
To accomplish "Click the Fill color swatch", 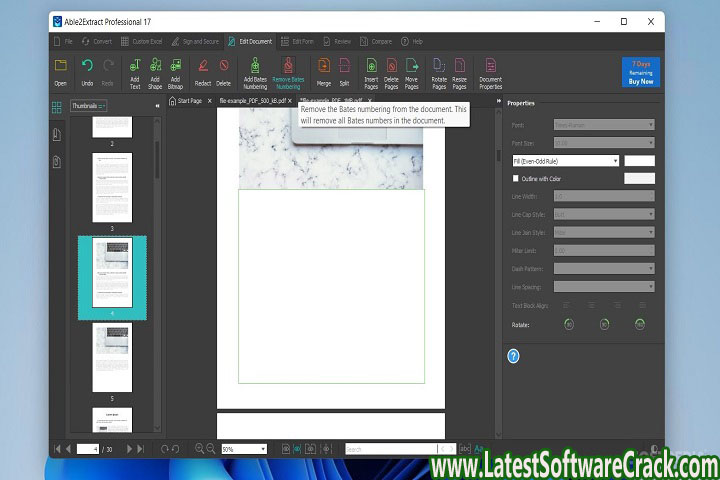I will pyautogui.click(x=639, y=160).
